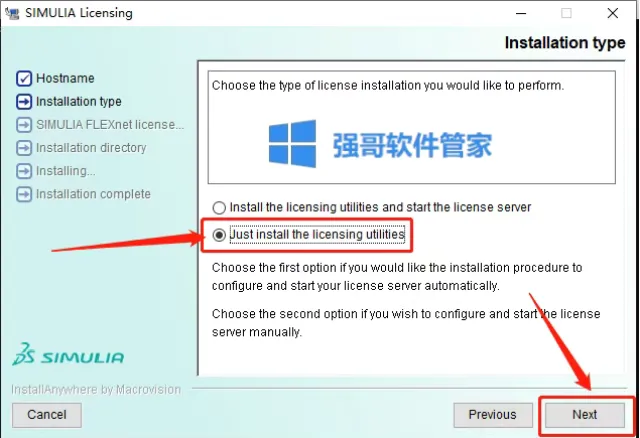Click the InstallAnywhere by Macrovision text
640x438 pixels.
point(96,390)
